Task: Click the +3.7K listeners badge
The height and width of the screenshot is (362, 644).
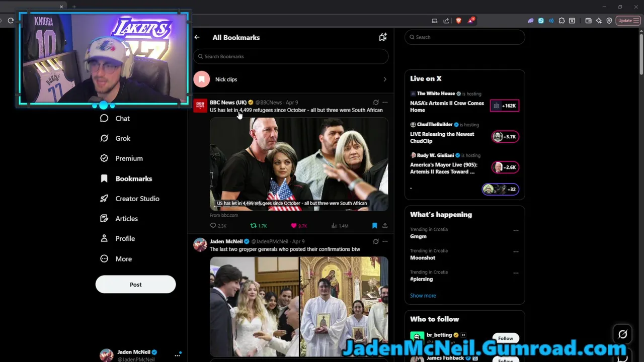Action: pyautogui.click(x=505, y=136)
